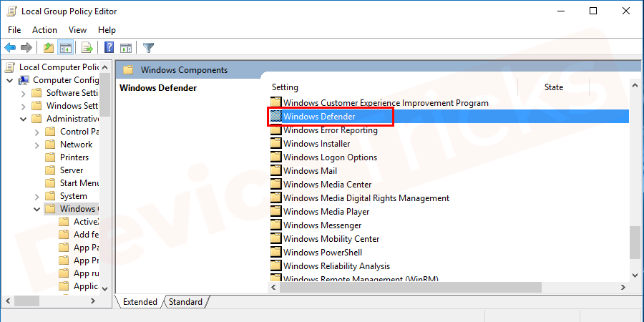The width and height of the screenshot is (644, 322).
Task: Click the Windows PowerShell folder icon
Action: [x=276, y=252]
